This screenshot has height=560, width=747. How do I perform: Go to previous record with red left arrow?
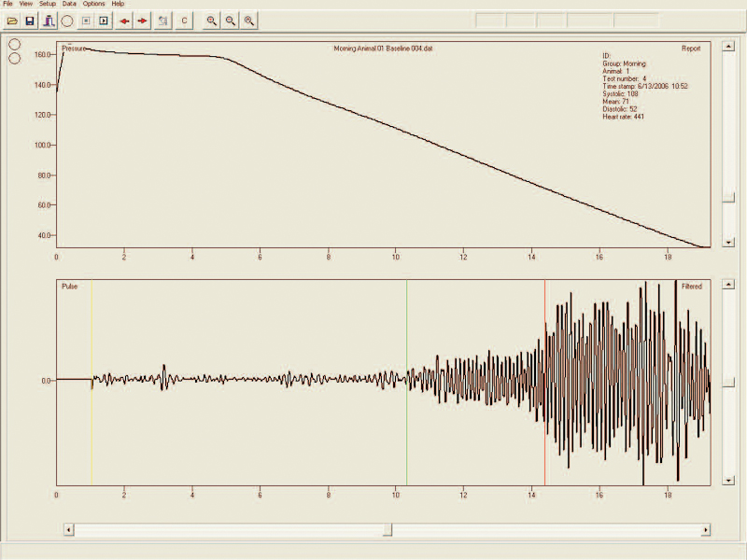(x=124, y=21)
